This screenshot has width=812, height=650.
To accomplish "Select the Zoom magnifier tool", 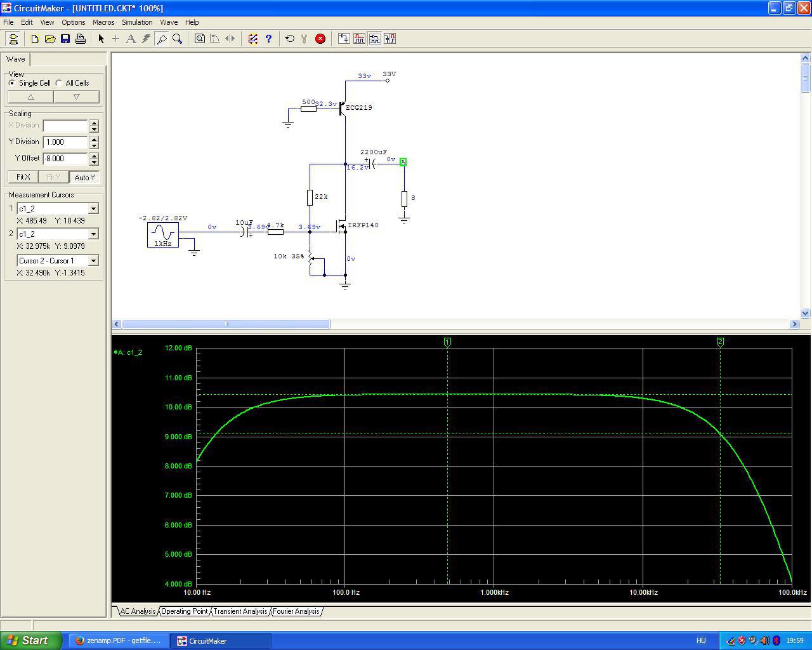I will [178, 39].
